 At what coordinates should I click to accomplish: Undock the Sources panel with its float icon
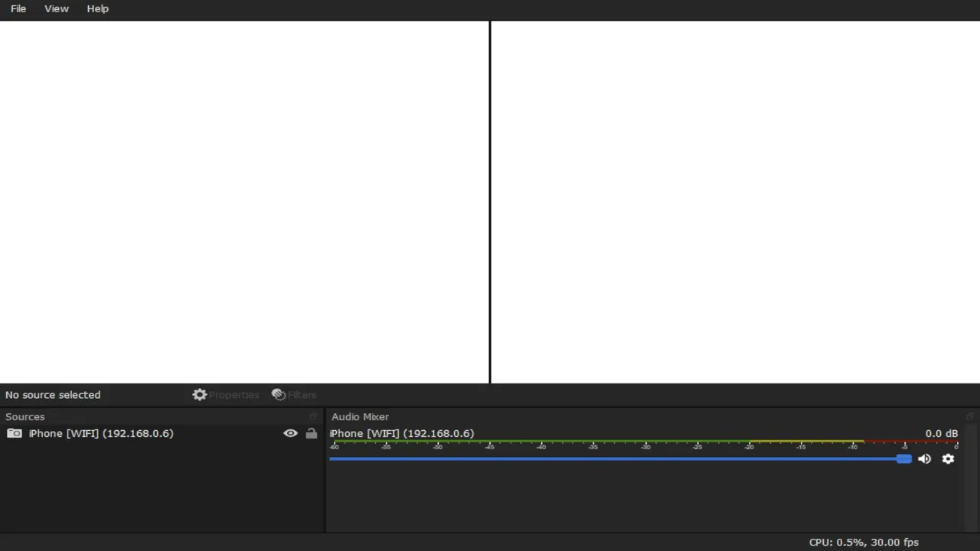coord(313,417)
